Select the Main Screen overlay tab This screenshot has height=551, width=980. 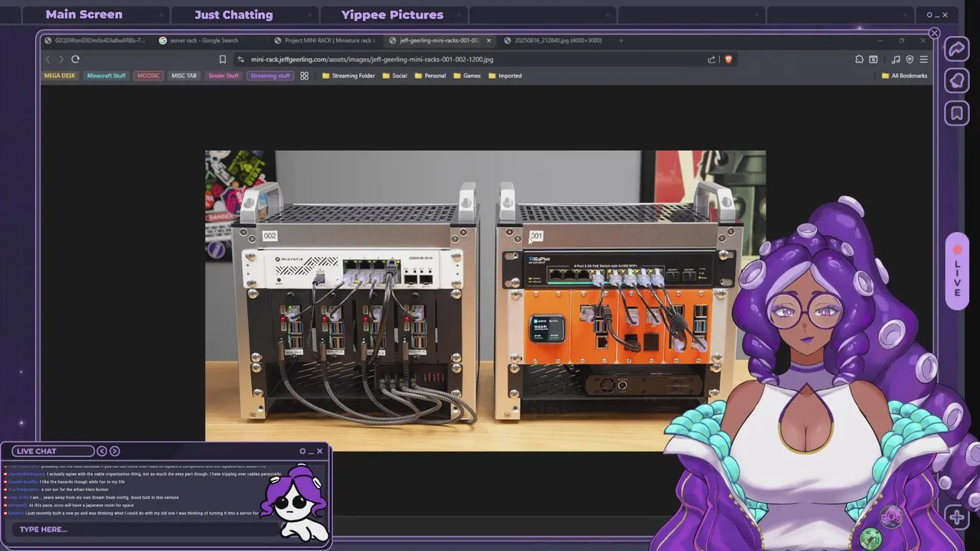coord(84,15)
